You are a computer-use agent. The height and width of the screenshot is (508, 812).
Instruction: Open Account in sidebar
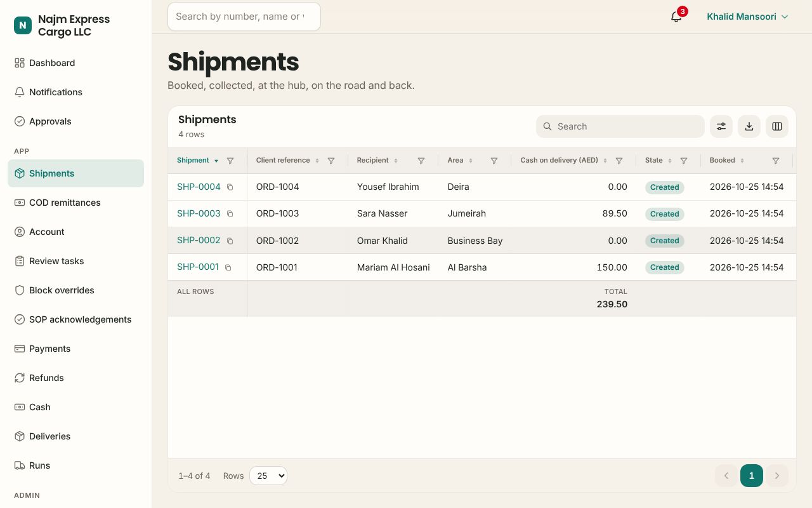[75, 232]
